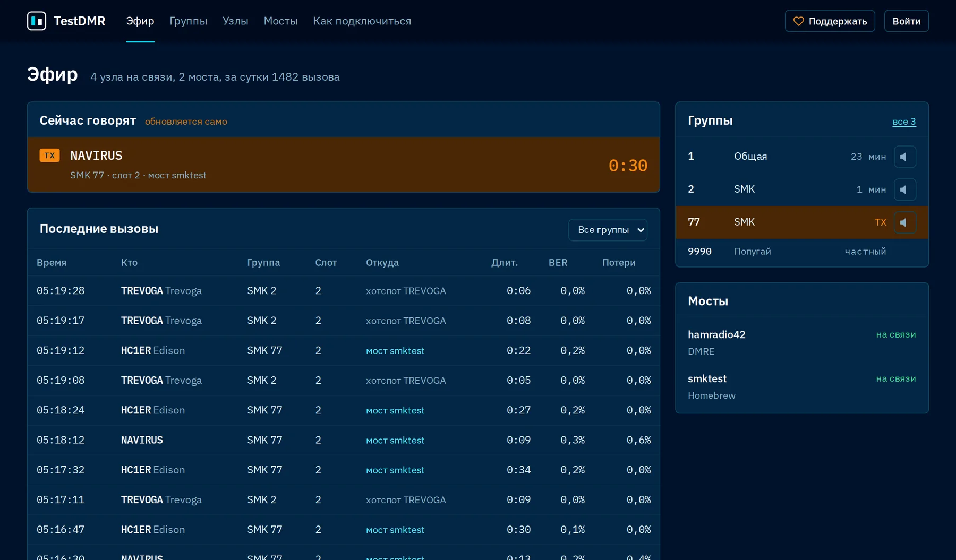Click the TestDMR brand name
Image resolution: width=956 pixels, height=560 pixels.
80,21
